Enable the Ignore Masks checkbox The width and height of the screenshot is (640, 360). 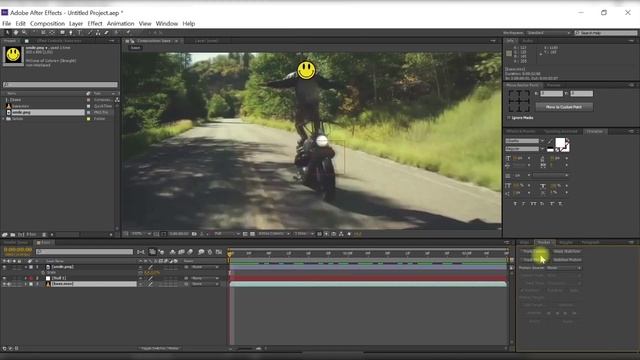(509, 118)
